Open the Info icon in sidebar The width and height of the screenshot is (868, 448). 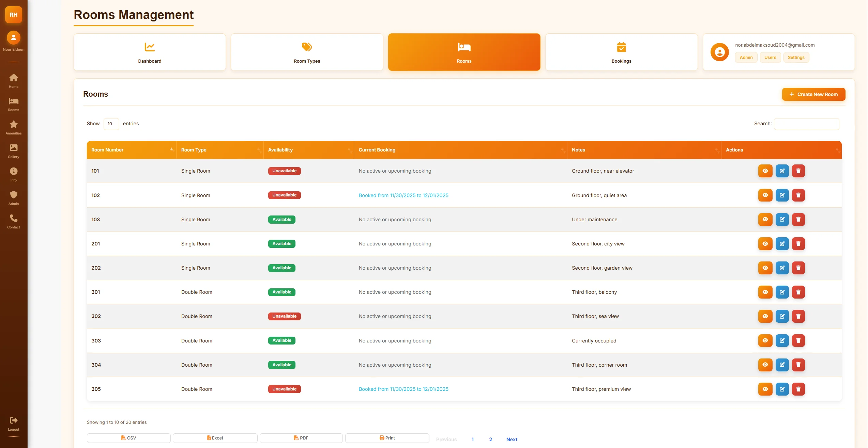[x=14, y=171]
